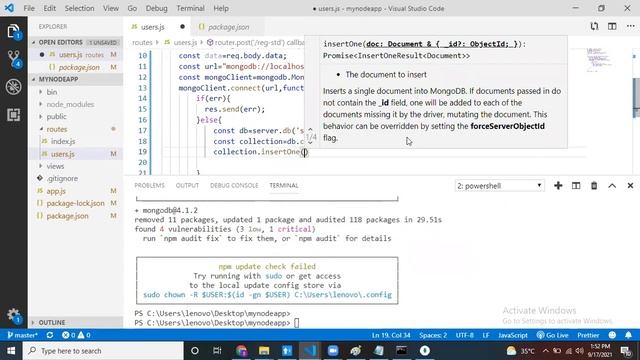Open the Source Control view
Viewport: 640px width, 360px height.
(13, 59)
